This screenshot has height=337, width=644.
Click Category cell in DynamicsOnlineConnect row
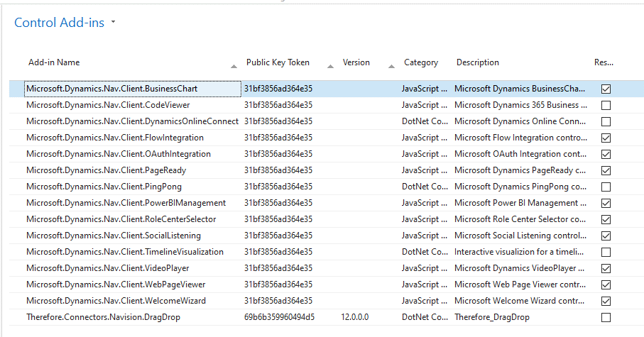pos(425,121)
